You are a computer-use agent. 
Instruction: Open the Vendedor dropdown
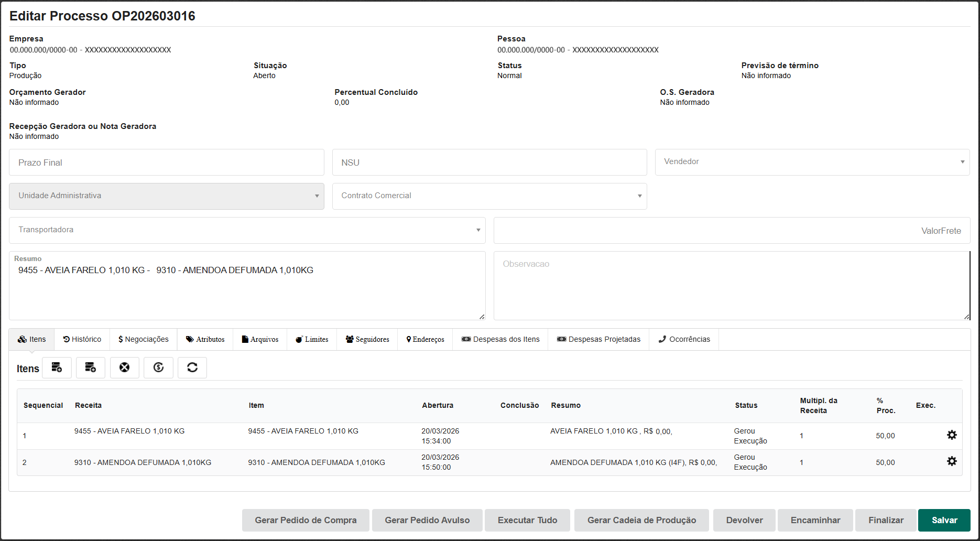pos(812,162)
